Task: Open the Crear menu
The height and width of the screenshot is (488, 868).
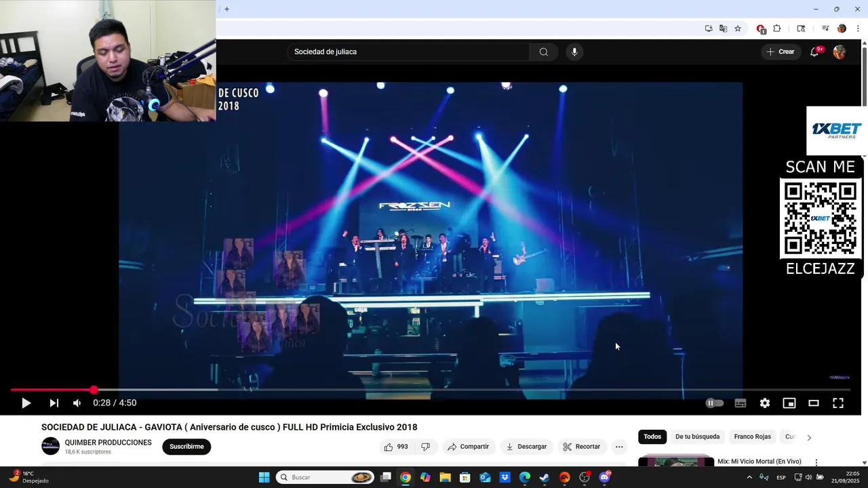Action: pos(780,52)
